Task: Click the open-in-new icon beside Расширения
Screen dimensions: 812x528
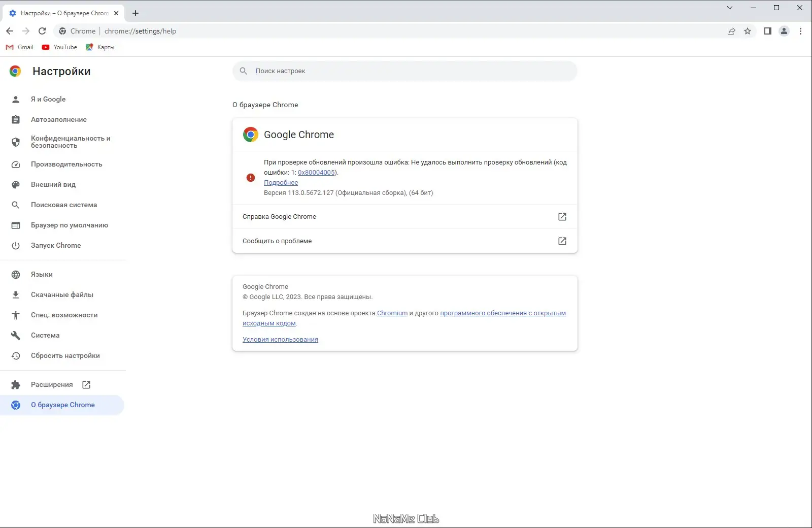Action: click(86, 385)
